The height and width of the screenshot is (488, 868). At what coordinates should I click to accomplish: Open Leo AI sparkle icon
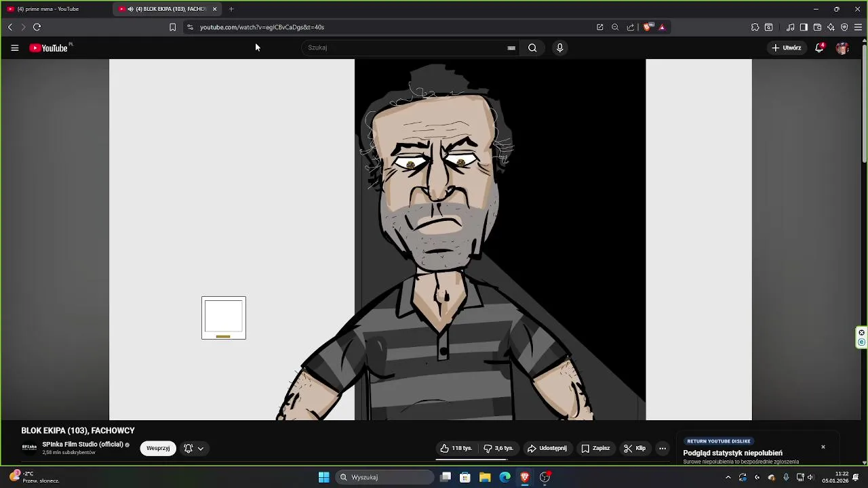831,27
